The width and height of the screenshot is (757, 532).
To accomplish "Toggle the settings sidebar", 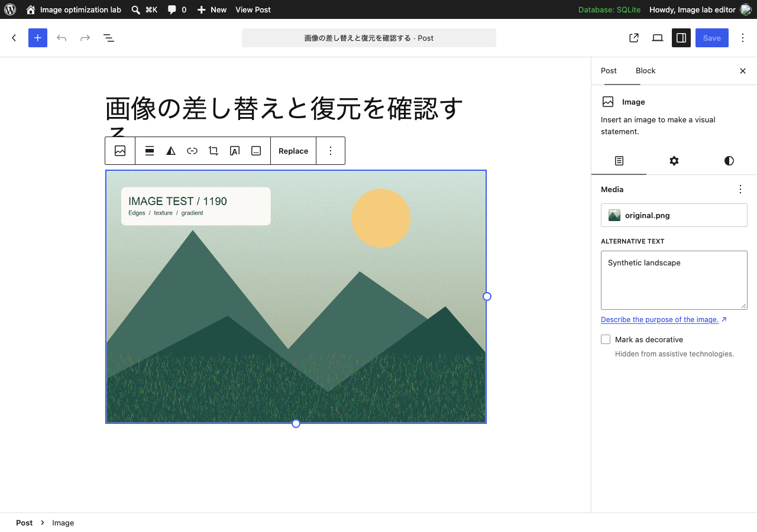I will point(681,38).
